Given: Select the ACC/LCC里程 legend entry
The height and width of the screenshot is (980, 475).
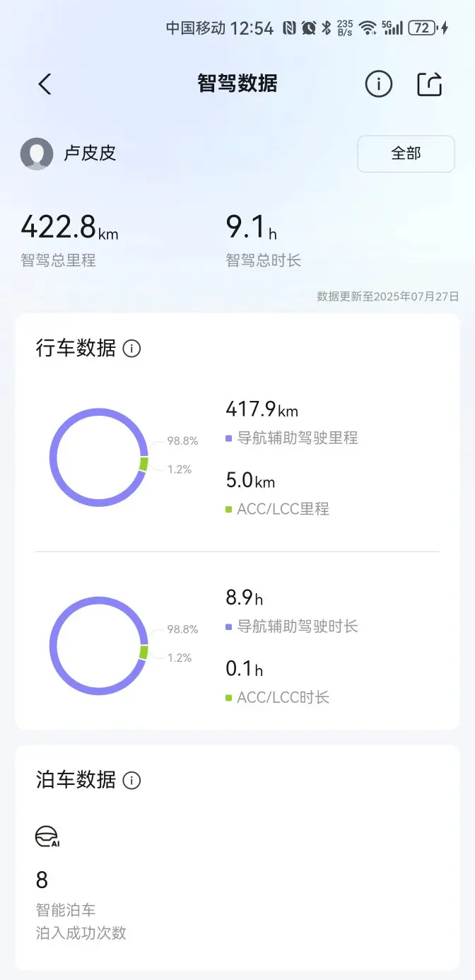Looking at the screenshot, I should click(x=278, y=509).
